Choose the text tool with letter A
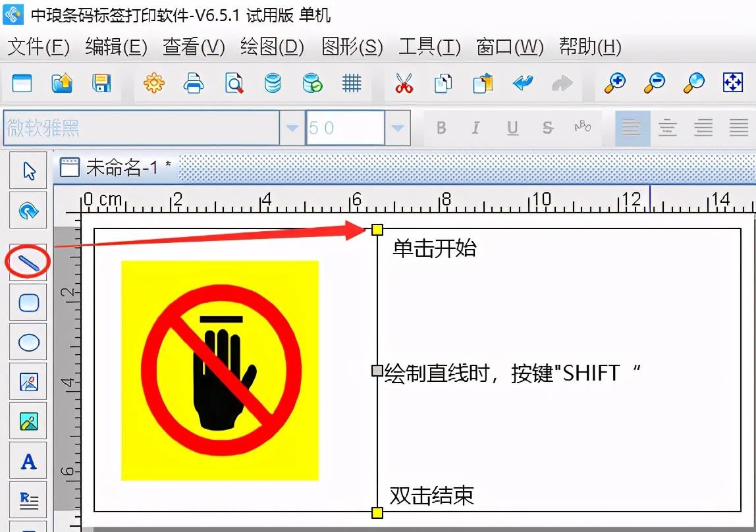Image resolution: width=756 pixels, height=532 pixels. tap(28, 462)
